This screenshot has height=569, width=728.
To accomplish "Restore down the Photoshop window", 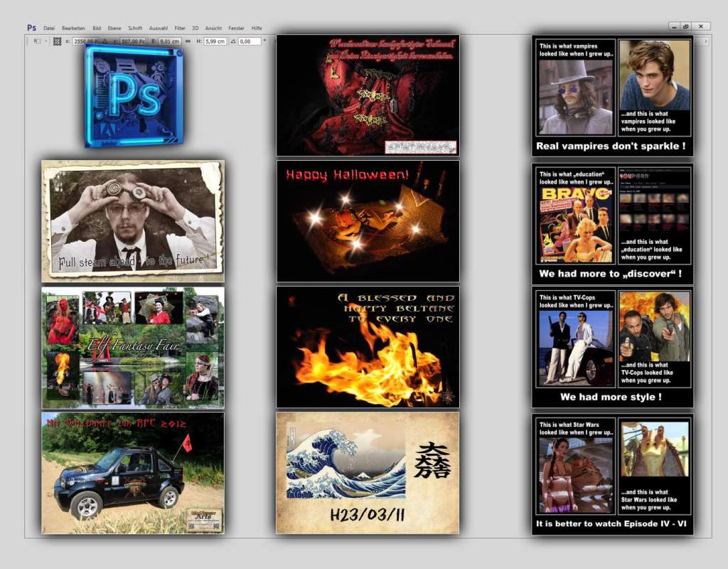I will (686, 26).
